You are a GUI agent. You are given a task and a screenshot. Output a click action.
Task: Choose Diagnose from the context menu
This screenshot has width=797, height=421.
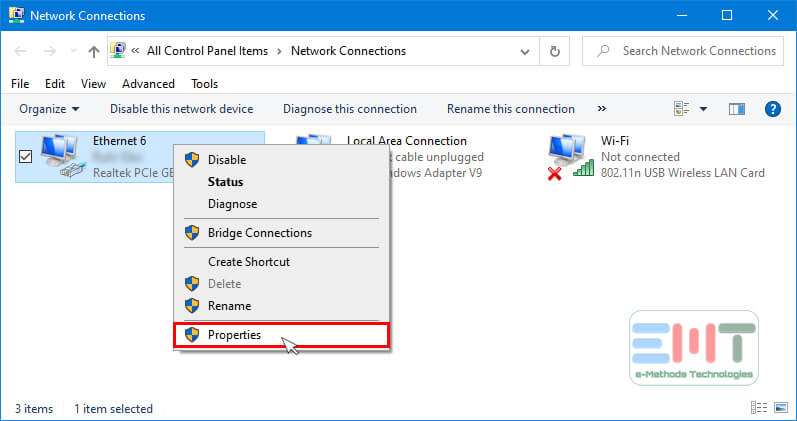click(x=282, y=204)
